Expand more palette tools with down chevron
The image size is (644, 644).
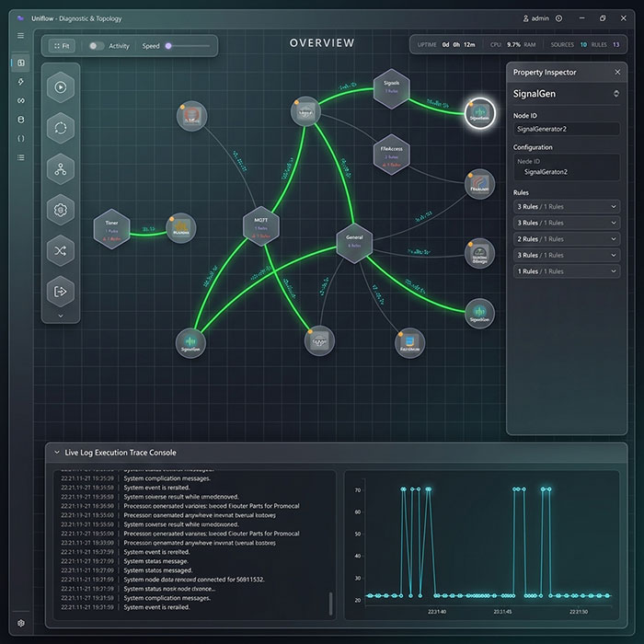pos(61,316)
